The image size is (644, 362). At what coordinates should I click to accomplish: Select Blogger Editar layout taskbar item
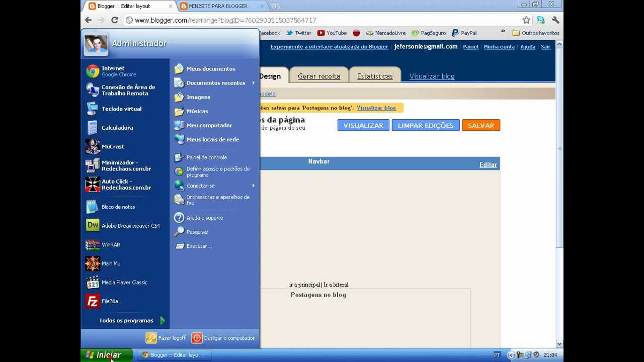point(174,355)
